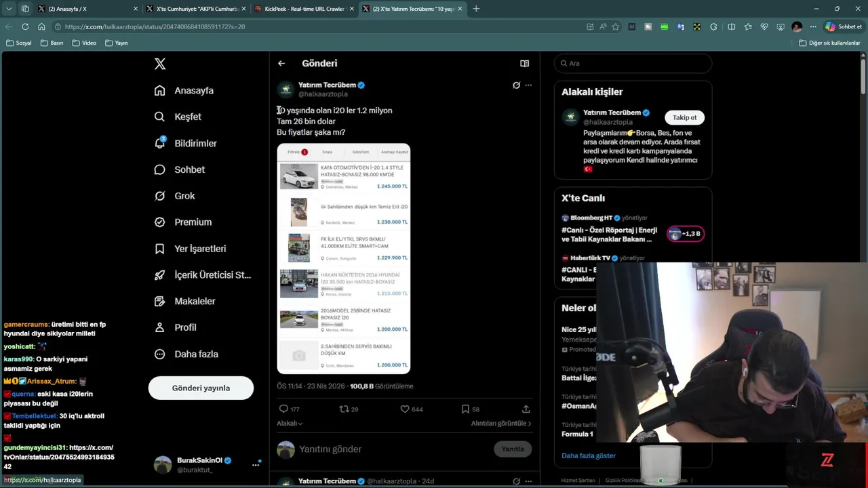Screen dimensions: 868x488
Task: Like the post with 644 likes
Action: coord(405,409)
